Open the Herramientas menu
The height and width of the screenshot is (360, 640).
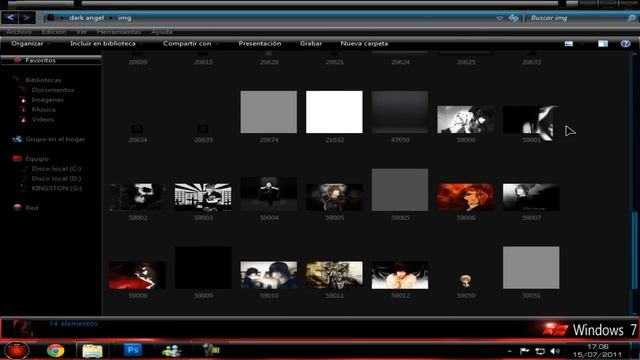119,31
